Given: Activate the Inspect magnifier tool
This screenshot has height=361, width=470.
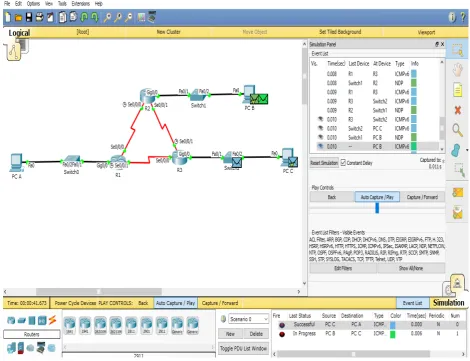Looking at the screenshot, I should click(x=457, y=130).
